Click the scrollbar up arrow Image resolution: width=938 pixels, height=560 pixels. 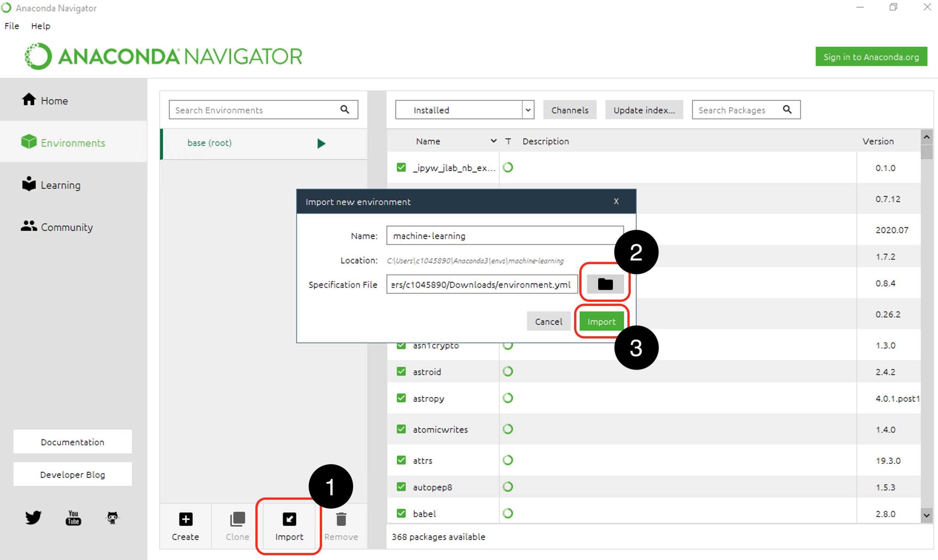[x=926, y=137]
